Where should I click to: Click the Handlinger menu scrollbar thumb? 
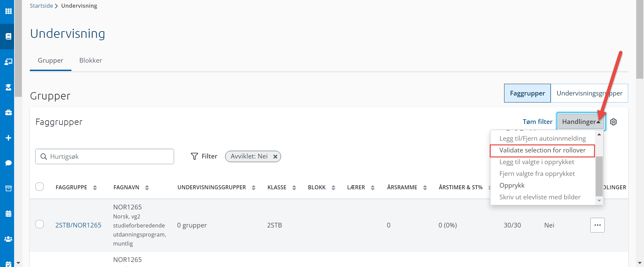coord(599,176)
